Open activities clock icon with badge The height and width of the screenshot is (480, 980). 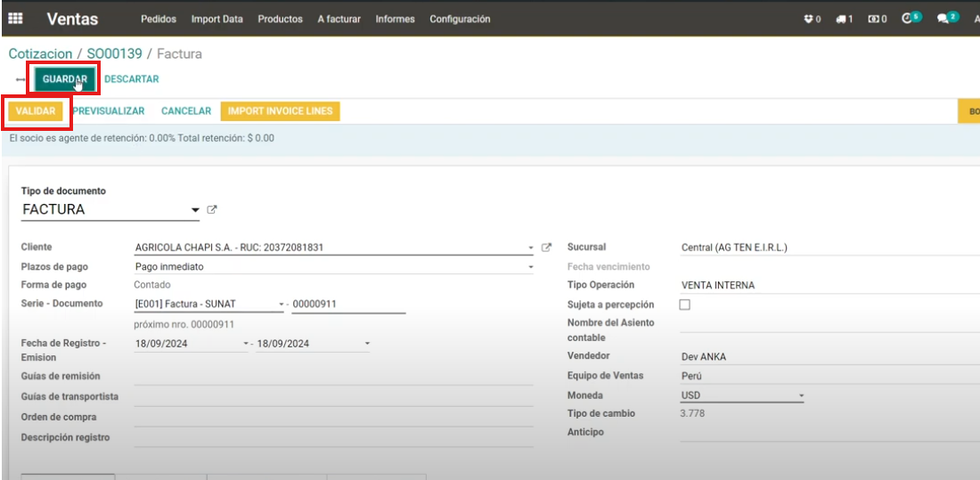(x=908, y=18)
